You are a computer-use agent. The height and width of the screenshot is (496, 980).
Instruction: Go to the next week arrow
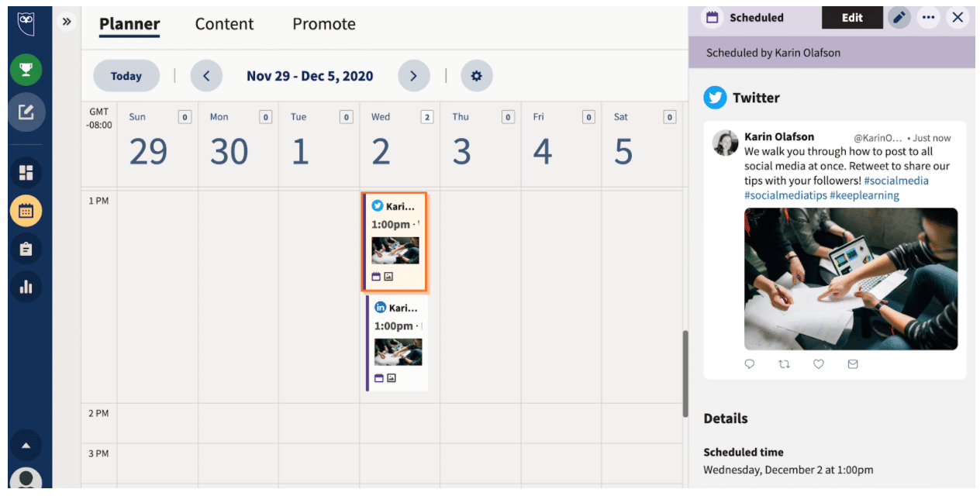[x=413, y=76]
